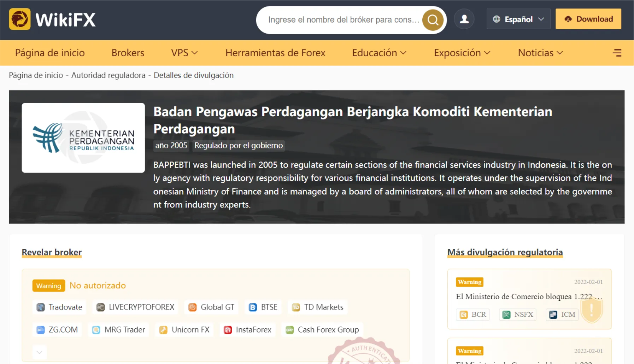Screen dimensions: 634x364
Task: Click the MRG Trader broker icon
Action: (96, 330)
